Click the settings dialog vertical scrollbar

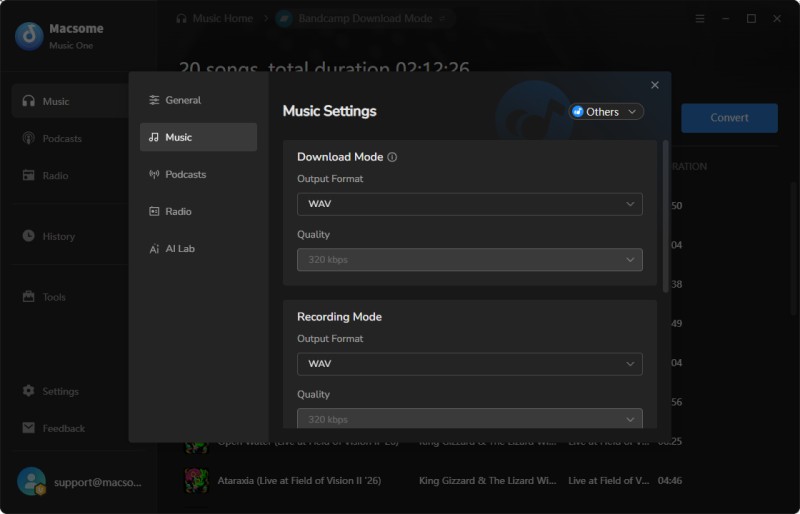(665, 216)
